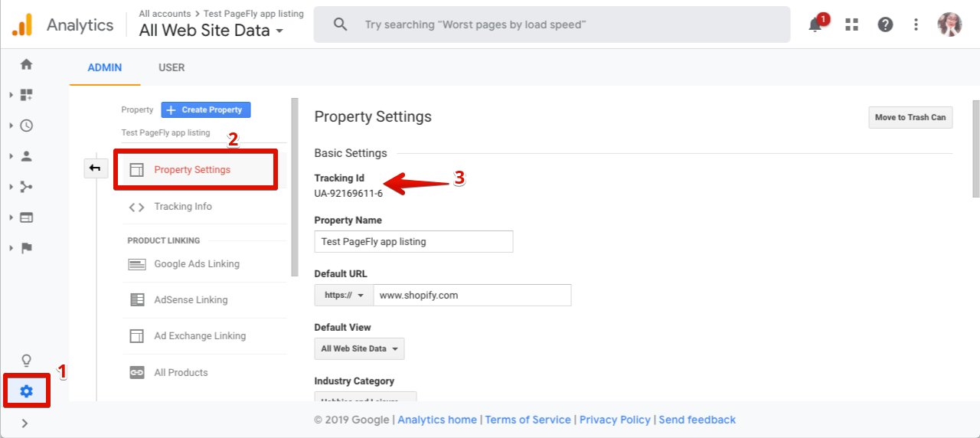Click the Send feedback link

point(697,420)
